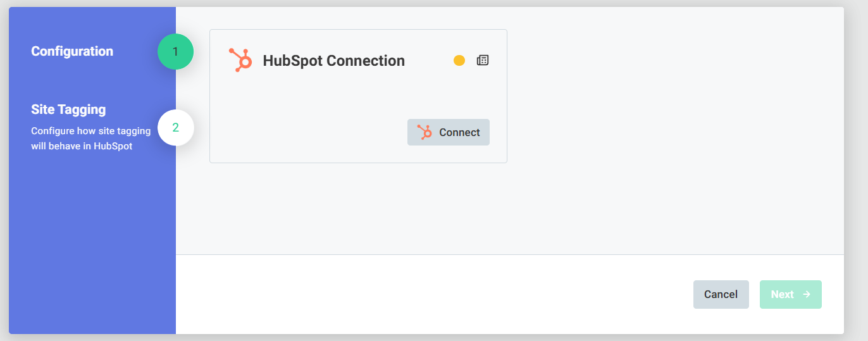The image size is (868, 341).
Task: Click the HubSpot Connection card title
Action: coord(333,61)
